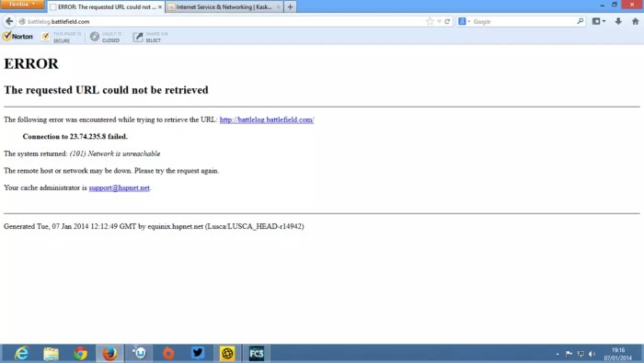Close the ERROR requested URL tab

(x=160, y=7)
